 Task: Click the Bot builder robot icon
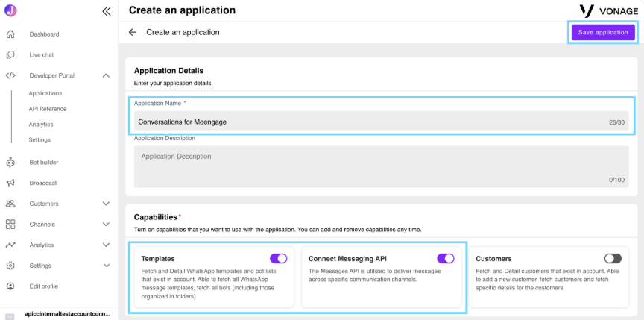(10, 163)
